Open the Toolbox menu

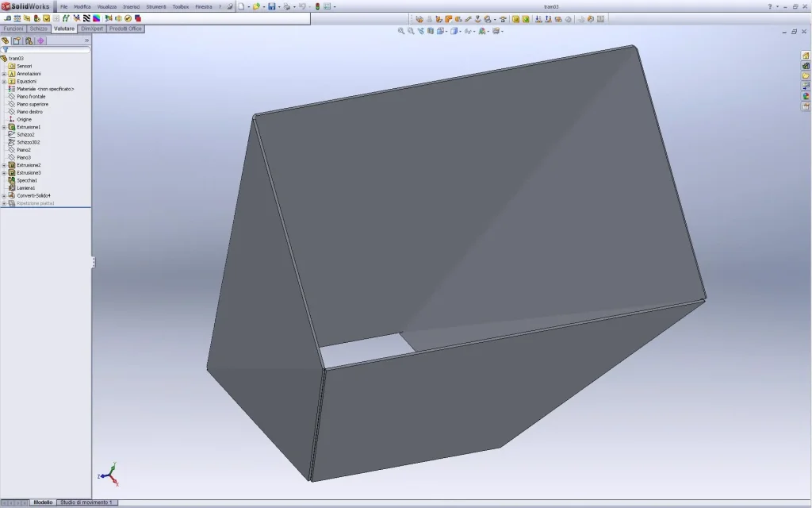(x=180, y=6)
